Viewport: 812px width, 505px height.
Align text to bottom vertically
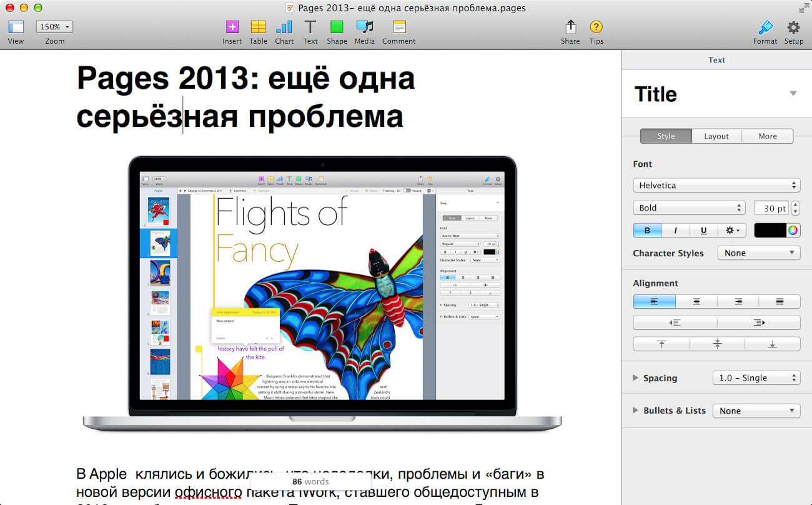click(773, 344)
